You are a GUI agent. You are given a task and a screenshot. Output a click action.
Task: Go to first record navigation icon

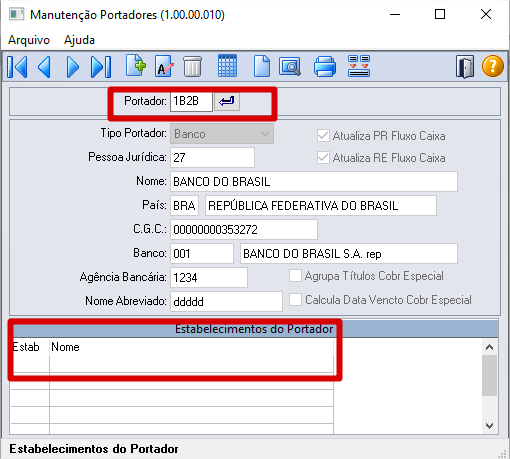(x=17, y=67)
